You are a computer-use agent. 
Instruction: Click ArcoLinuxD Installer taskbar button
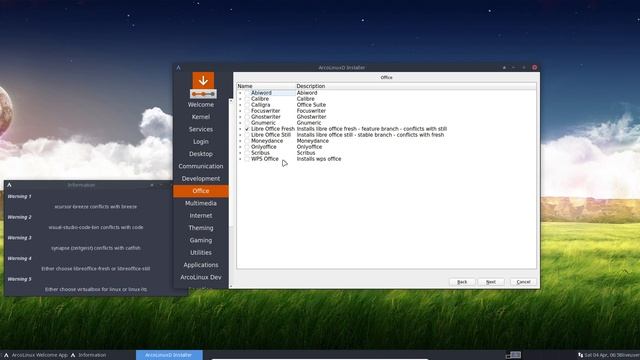169,355
